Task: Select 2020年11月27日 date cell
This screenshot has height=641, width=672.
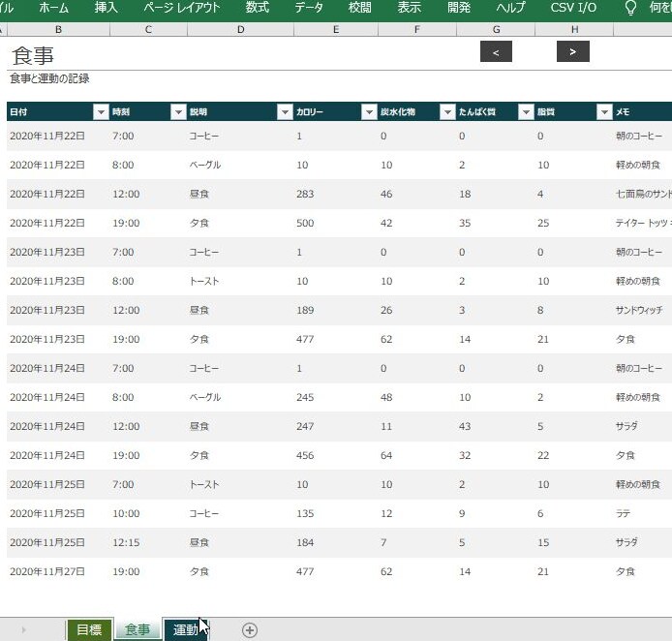Action: point(47,572)
